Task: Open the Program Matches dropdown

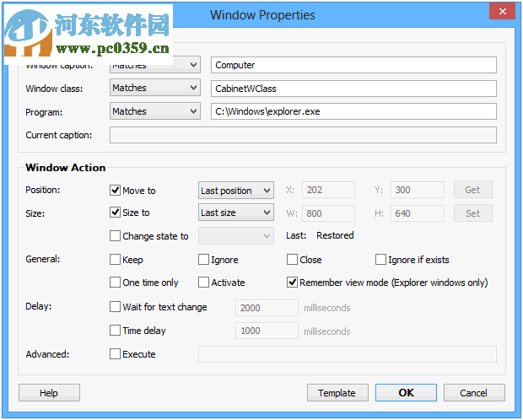Action: pos(155,111)
